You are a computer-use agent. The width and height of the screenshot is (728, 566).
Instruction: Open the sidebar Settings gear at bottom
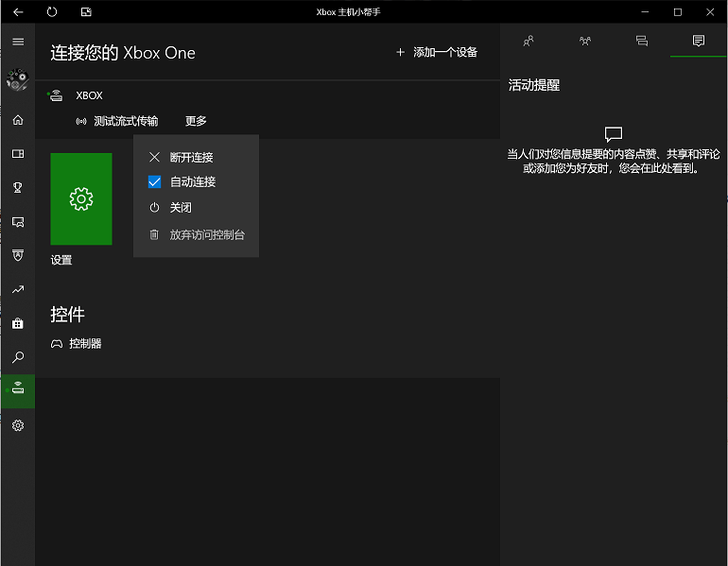(x=17, y=425)
